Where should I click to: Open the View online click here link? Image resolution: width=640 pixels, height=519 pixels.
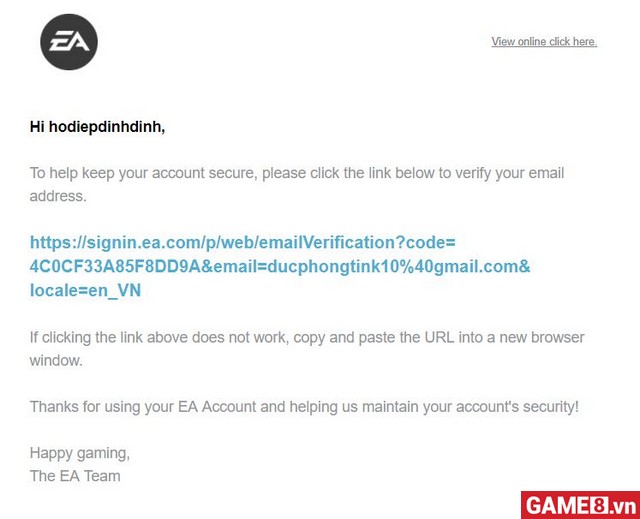pos(544,41)
